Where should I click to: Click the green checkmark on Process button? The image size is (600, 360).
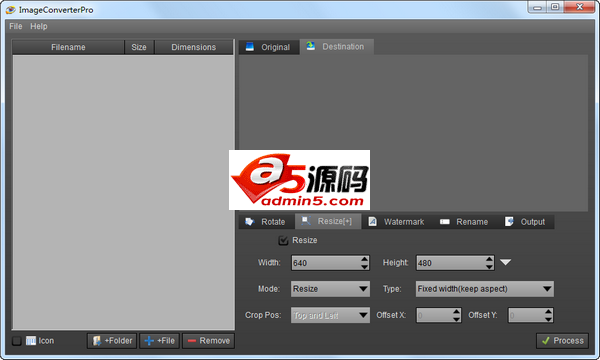click(546, 340)
